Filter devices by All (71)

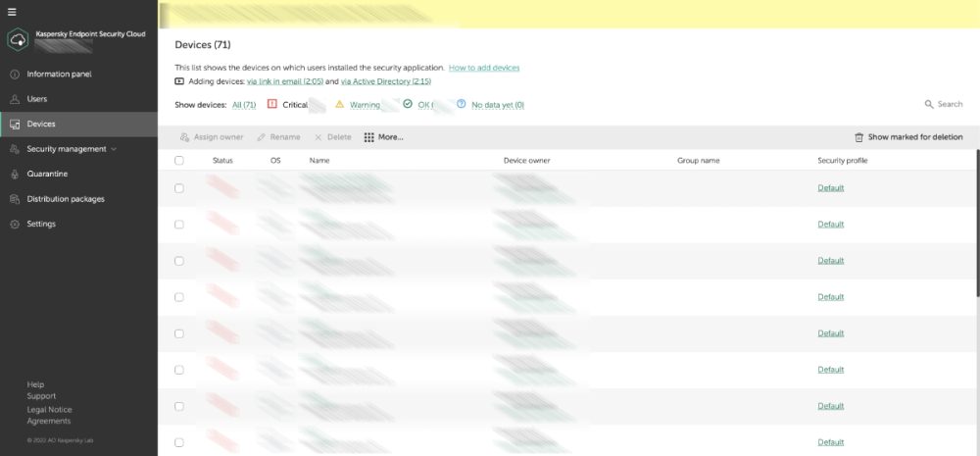point(244,105)
